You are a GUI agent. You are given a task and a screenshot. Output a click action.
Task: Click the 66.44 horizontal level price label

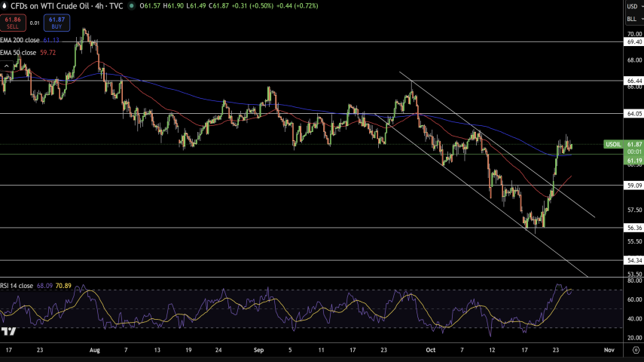[633, 81]
